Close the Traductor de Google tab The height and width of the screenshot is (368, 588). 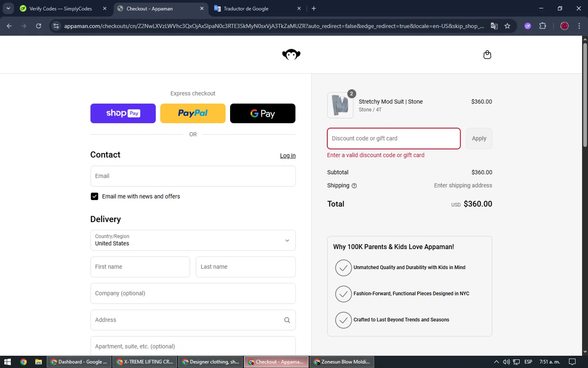click(x=299, y=8)
